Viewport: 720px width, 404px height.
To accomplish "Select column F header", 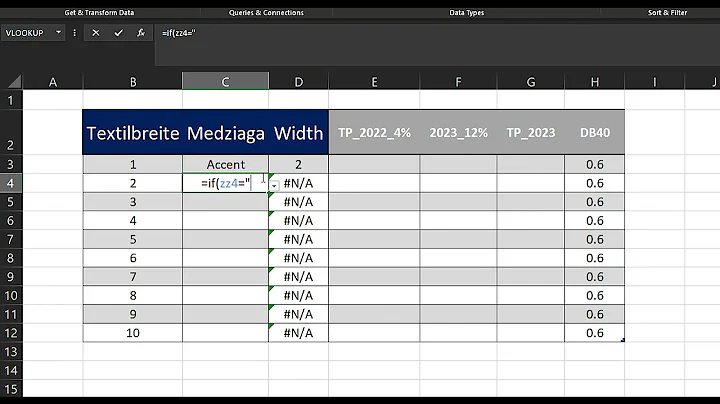I will pyautogui.click(x=458, y=82).
